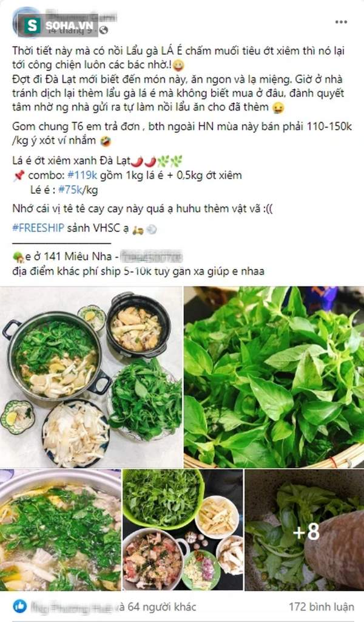Open the three-dot post options menu
This screenshot has width=364, height=622.
click(341, 22)
